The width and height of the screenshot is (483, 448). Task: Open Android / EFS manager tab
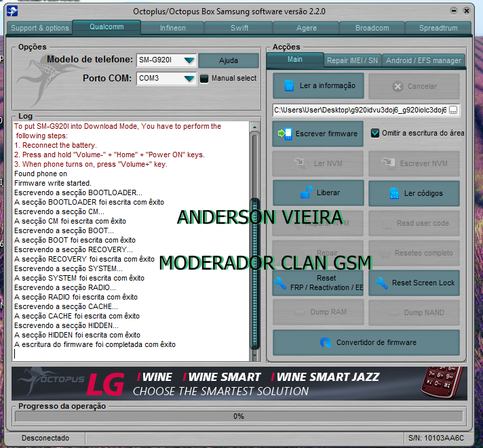pyautogui.click(x=423, y=60)
